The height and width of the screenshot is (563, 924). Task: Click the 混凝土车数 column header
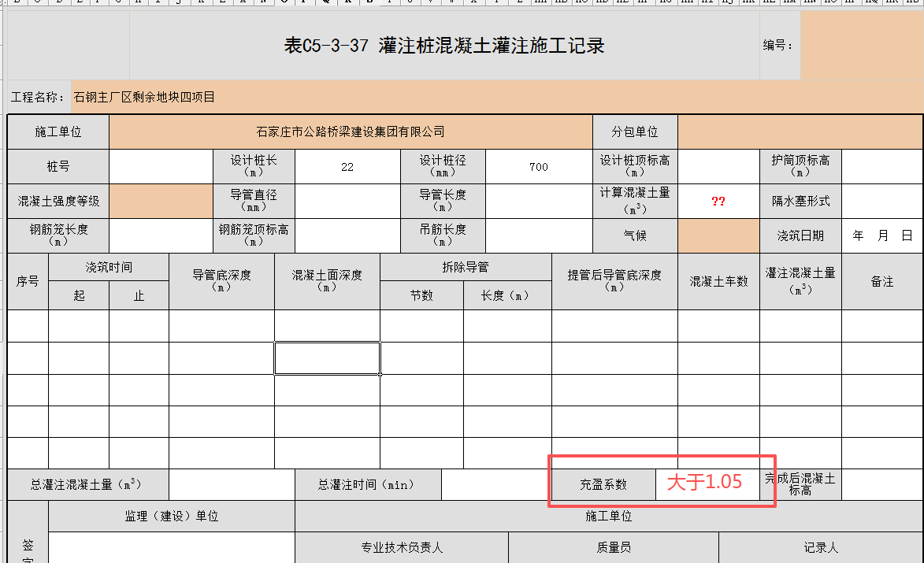click(718, 282)
